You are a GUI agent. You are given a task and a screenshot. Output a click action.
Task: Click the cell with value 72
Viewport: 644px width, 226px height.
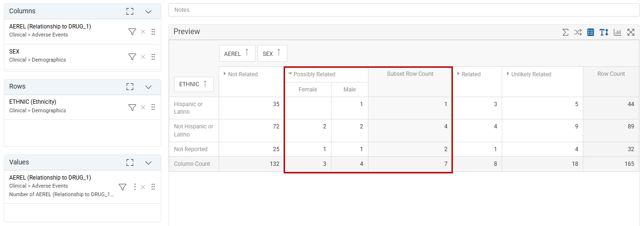coord(251,130)
